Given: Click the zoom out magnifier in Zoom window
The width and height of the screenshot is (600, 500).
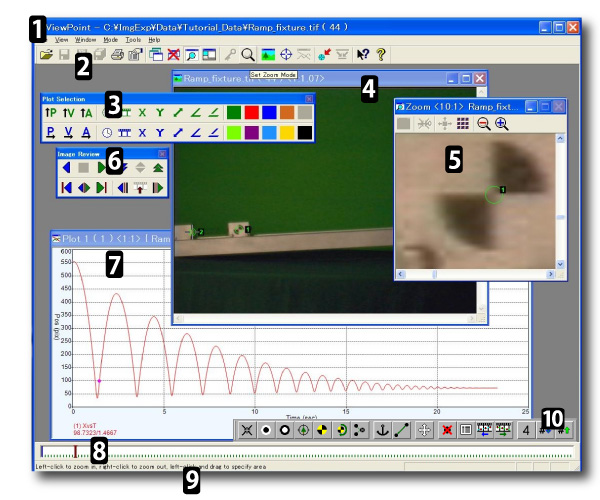Looking at the screenshot, I should 483,124.
